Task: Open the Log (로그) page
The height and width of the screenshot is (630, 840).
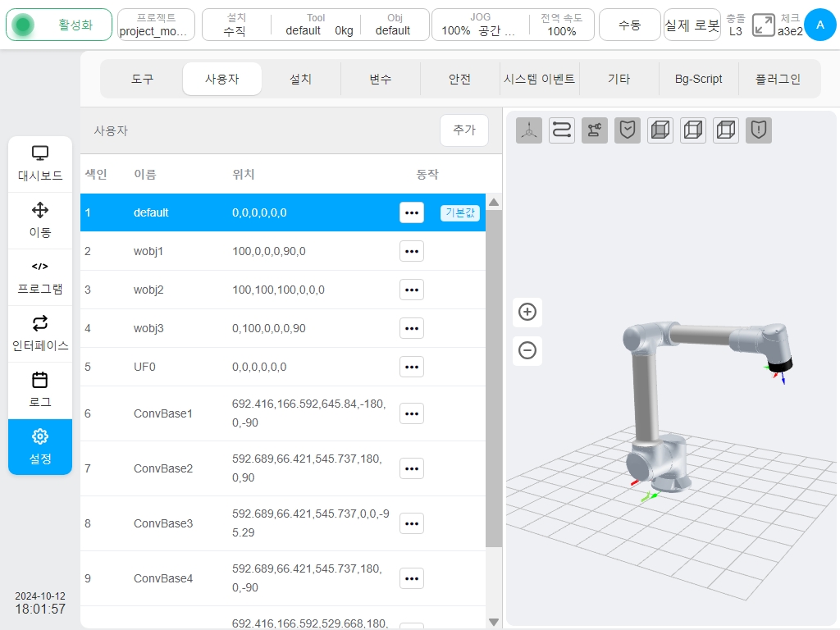Action: coord(40,390)
